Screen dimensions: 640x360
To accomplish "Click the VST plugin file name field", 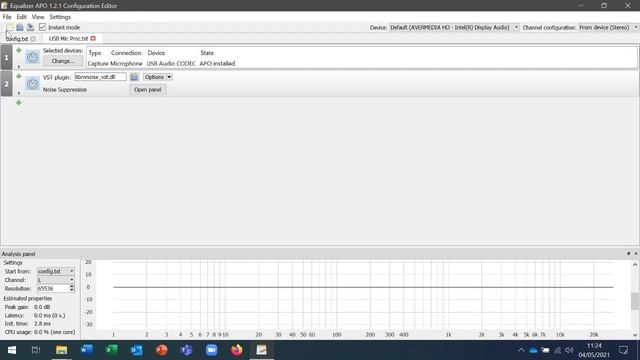I will [100, 77].
